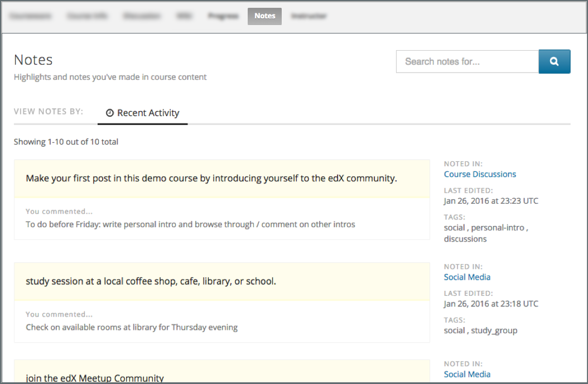Select the Recent Activity view tab
The width and height of the screenshot is (588, 384).
(143, 113)
